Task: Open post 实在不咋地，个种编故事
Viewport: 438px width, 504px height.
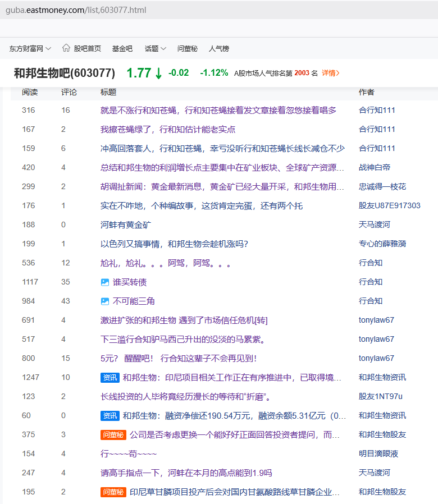Action: pos(202,206)
